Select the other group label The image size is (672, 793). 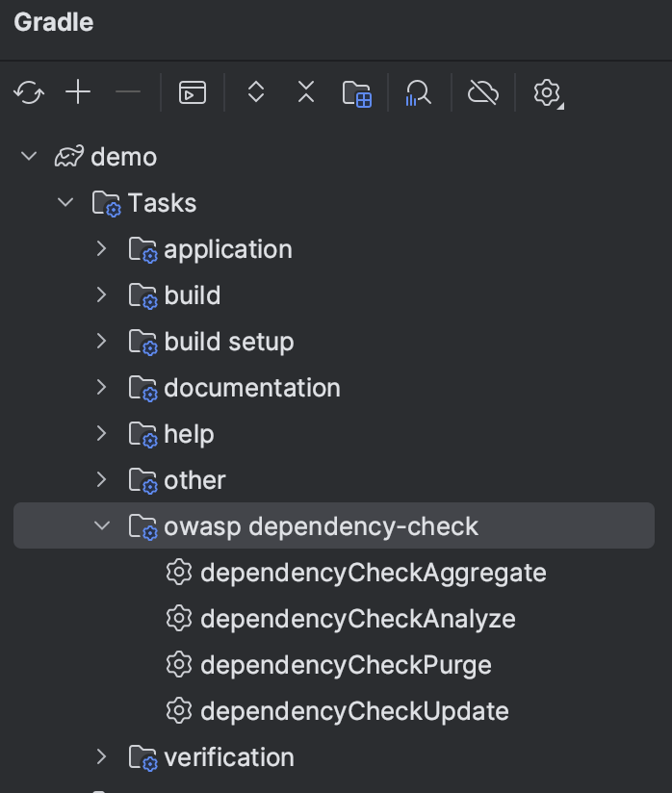(x=194, y=480)
